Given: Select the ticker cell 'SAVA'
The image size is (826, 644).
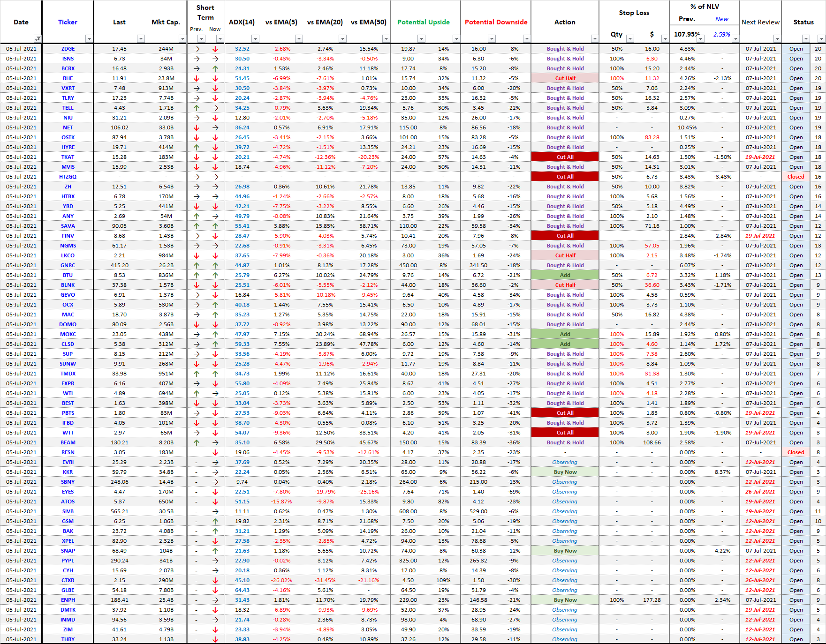Looking at the screenshot, I should [68, 226].
